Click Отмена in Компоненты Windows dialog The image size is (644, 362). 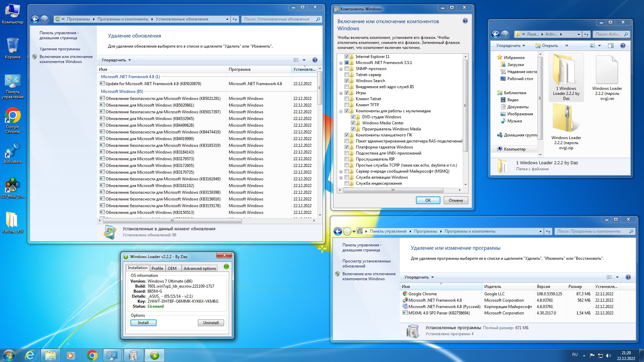pyautogui.click(x=456, y=200)
